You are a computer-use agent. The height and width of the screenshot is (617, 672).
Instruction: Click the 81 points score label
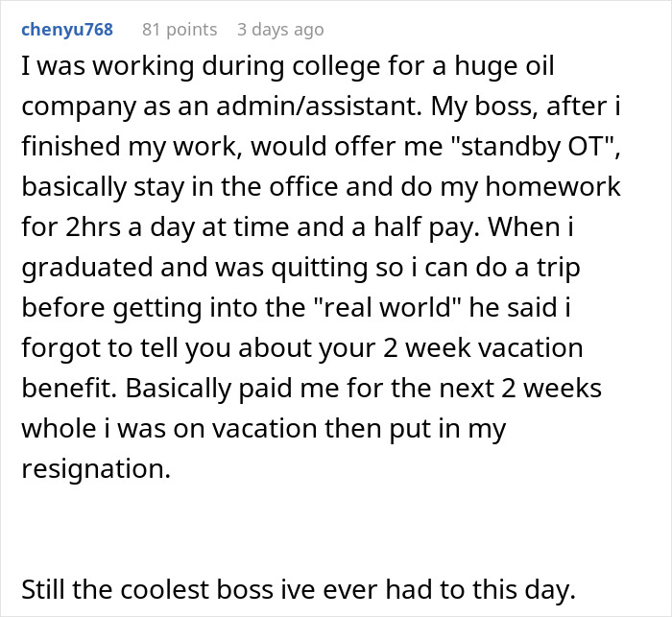click(x=180, y=30)
